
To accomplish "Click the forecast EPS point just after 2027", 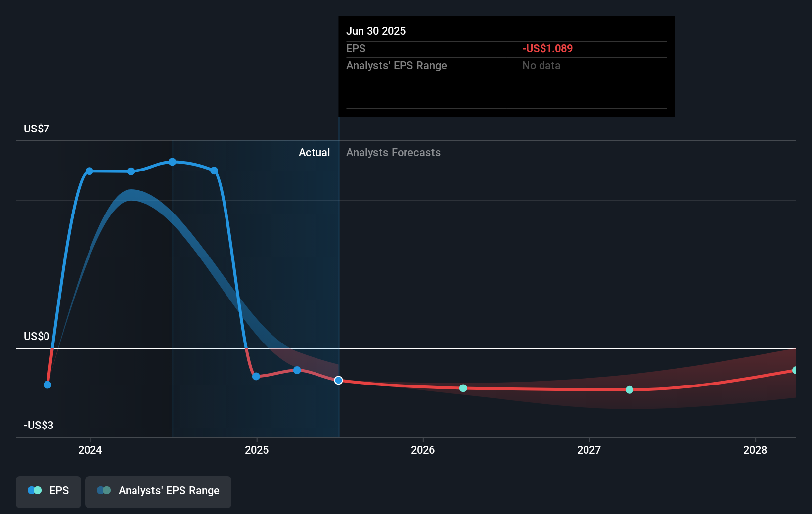I will 630,390.
